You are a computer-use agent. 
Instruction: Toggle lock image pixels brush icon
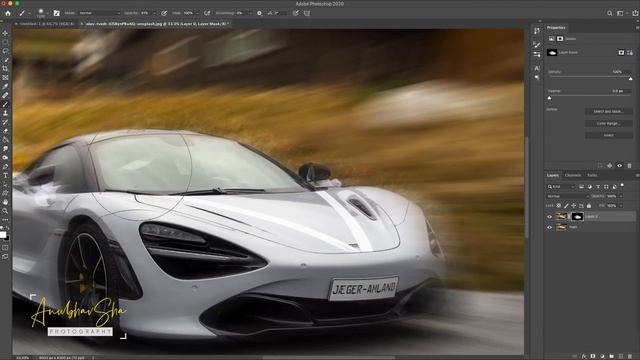(566, 206)
